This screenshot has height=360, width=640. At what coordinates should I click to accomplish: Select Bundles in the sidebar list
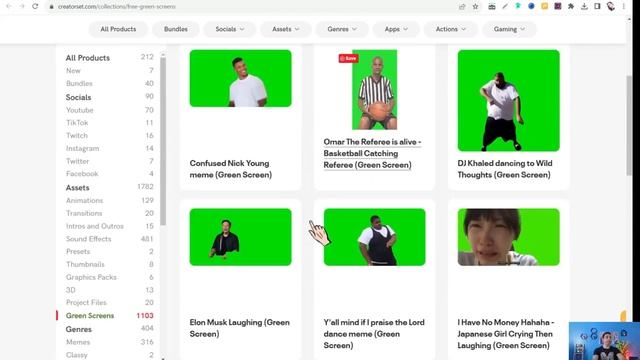79,83
